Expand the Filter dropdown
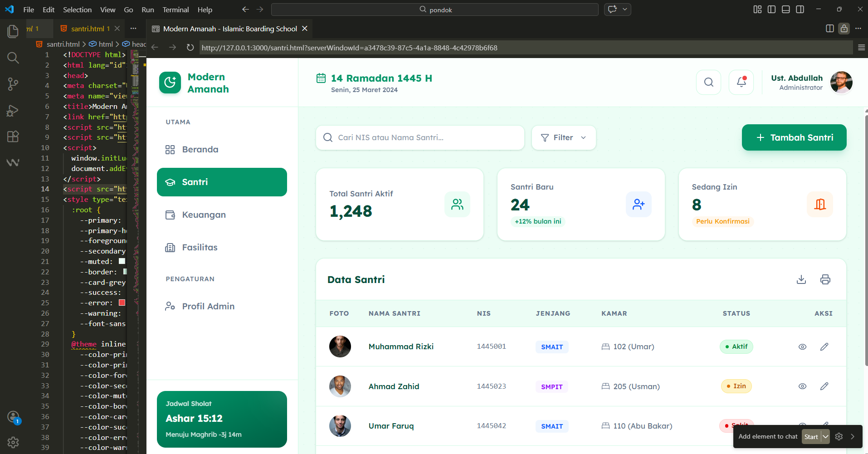Screen dimensions: 868x454 point(563,137)
